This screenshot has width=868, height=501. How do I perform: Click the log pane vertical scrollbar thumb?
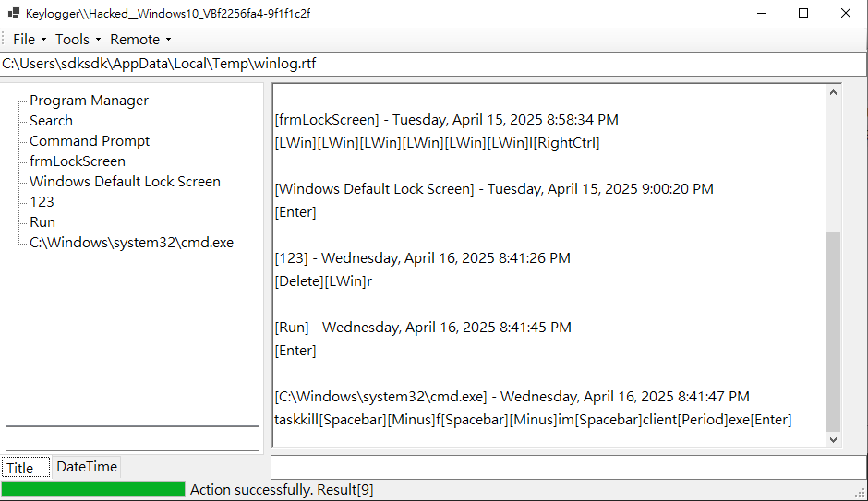click(833, 330)
